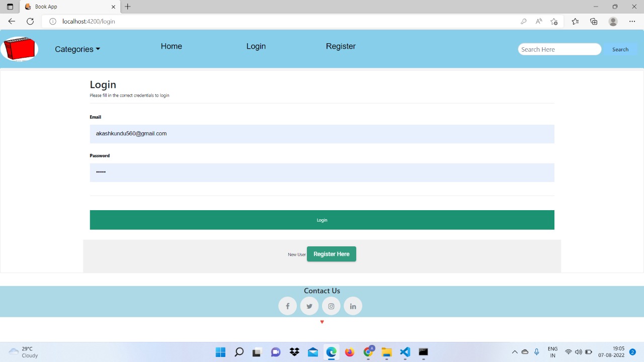Open the Instagram social icon
This screenshot has height=362, width=644.
[331, 306]
